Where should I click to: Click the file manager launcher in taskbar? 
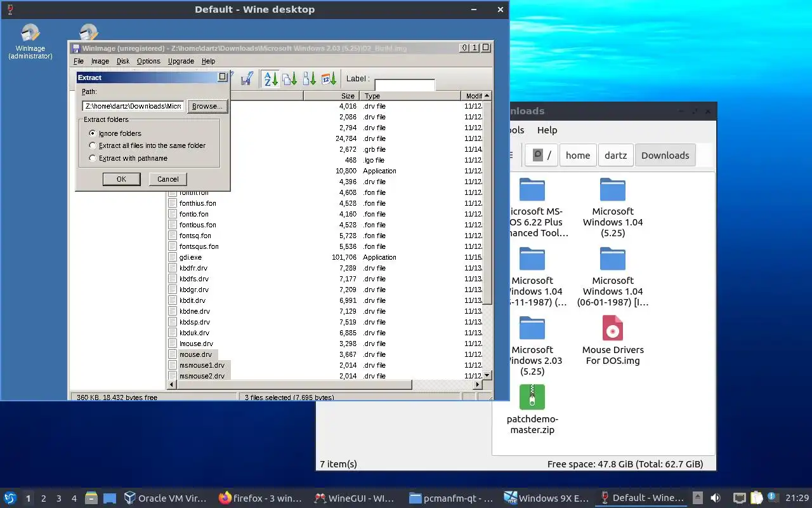(91, 498)
